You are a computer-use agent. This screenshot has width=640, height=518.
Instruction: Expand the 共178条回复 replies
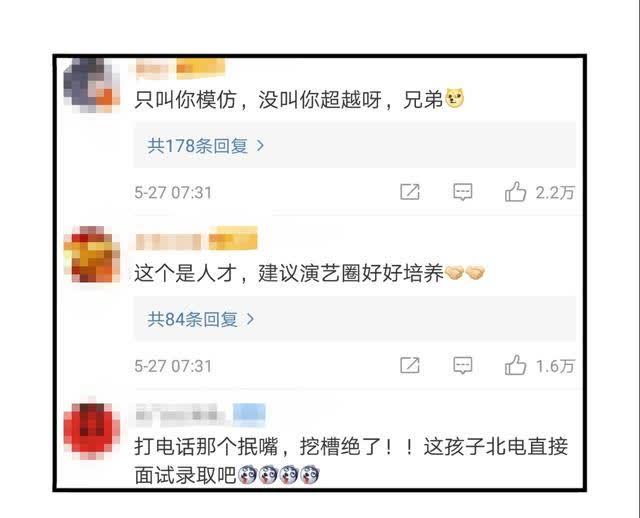coord(355,145)
